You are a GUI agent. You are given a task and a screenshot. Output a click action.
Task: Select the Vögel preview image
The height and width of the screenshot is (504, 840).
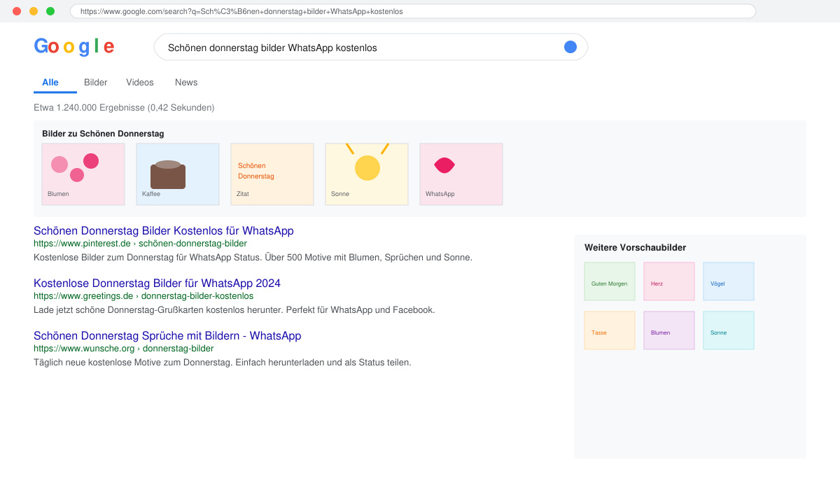pos(729,281)
